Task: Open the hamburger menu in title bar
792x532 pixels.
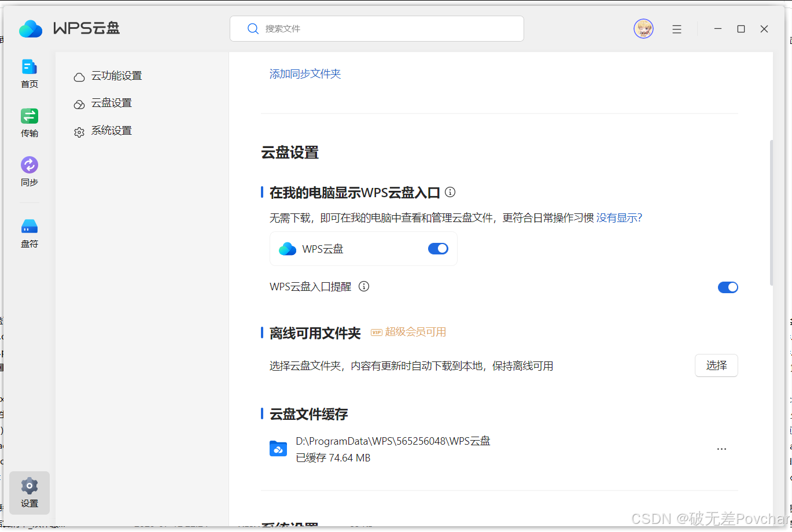Action: tap(677, 29)
